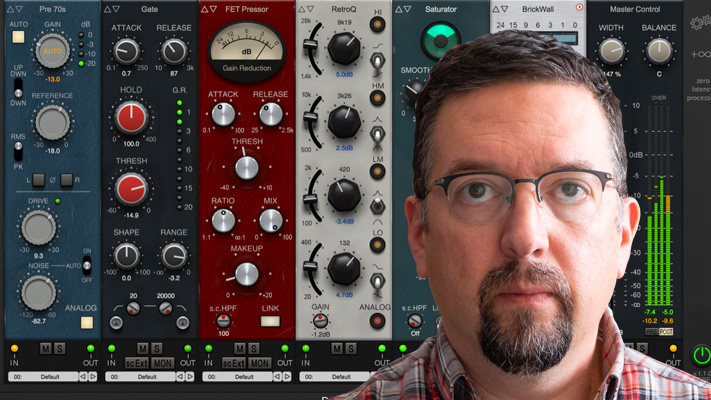This screenshot has height=400, width=711.
Task: Click the RetroQ top frequency slider
Action: pyautogui.click(x=308, y=47)
